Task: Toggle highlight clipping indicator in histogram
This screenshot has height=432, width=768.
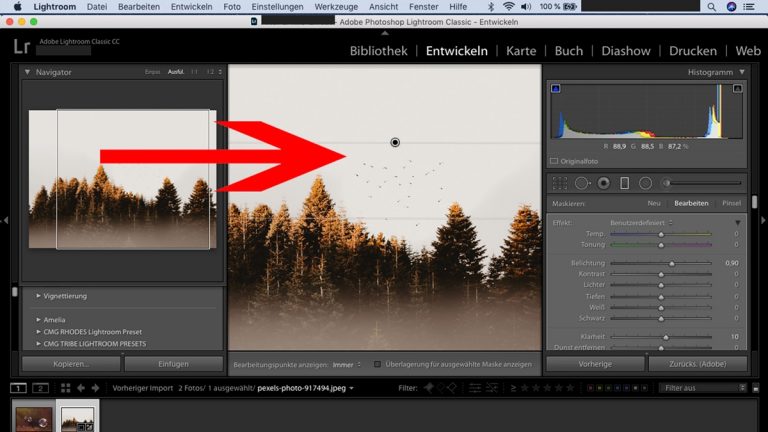Action: tap(738, 89)
